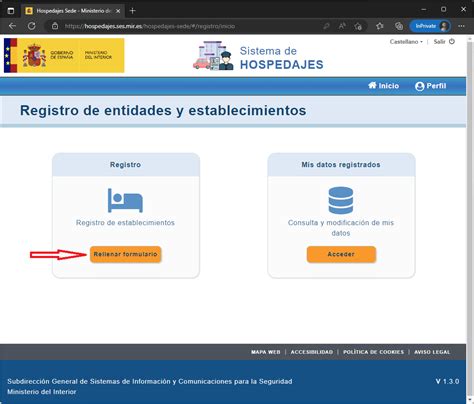Click the Acceder button
This screenshot has height=404, width=474.
pos(341,254)
